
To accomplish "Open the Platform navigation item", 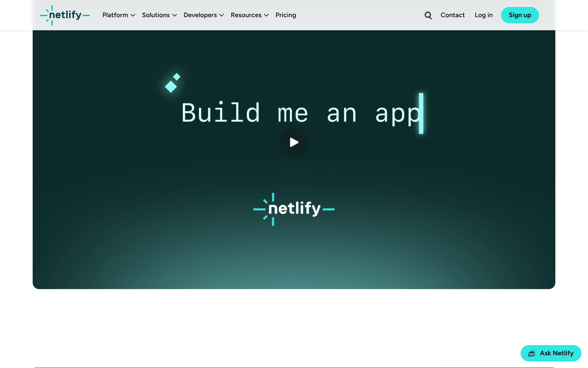I will pos(115,15).
